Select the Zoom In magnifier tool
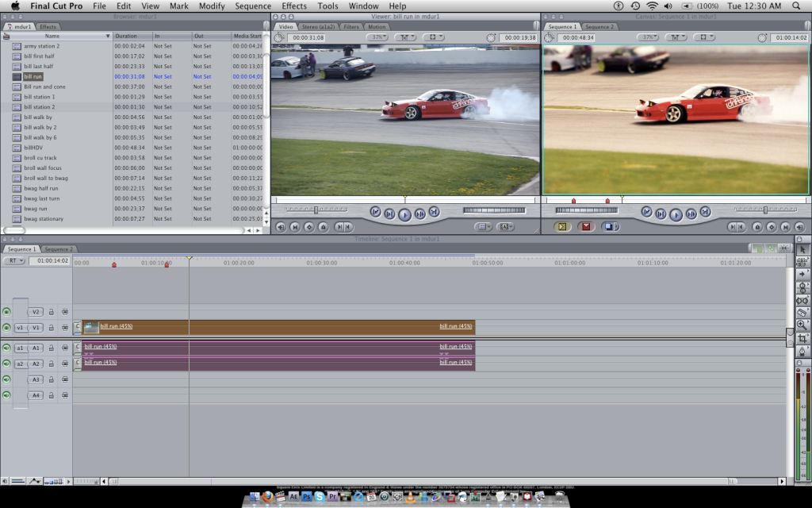812x508 pixels. coord(802,325)
